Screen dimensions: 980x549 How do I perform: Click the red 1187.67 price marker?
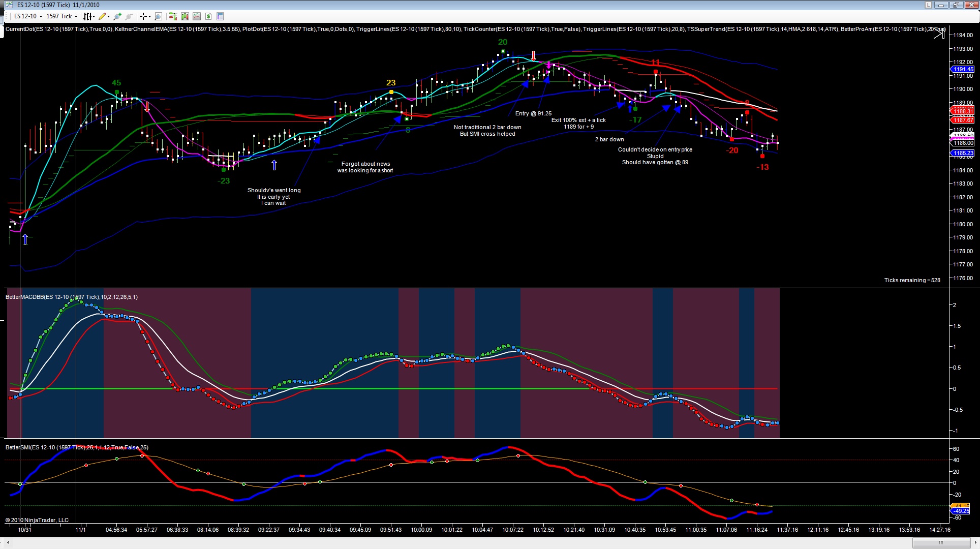coord(962,120)
